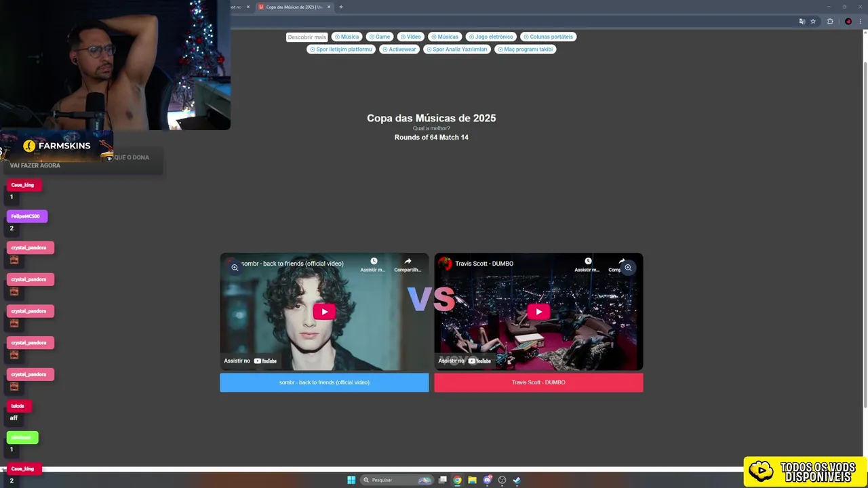Image resolution: width=868 pixels, height=488 pixels.
Task: Close the first partially visible browser tab
Action: (248, 7)
